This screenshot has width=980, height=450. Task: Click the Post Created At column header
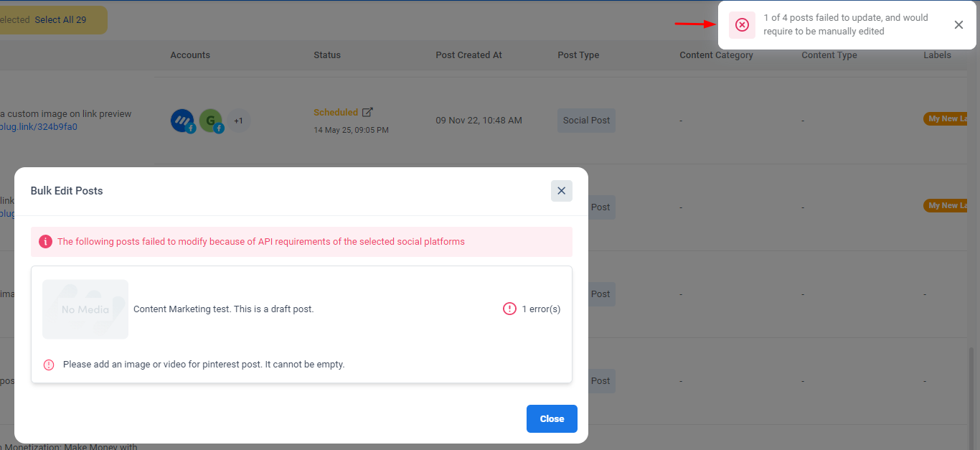pyautogui.click(x=468, y=55)
